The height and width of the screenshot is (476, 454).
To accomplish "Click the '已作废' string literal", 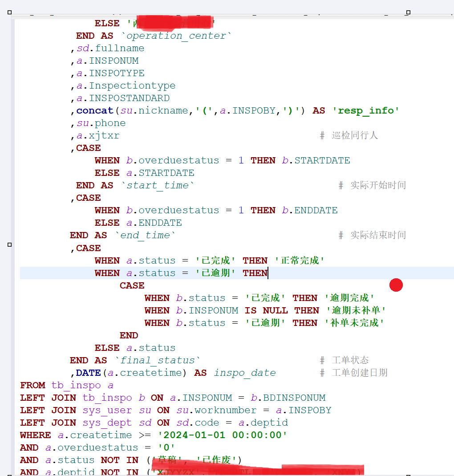I will click(216, 460).
